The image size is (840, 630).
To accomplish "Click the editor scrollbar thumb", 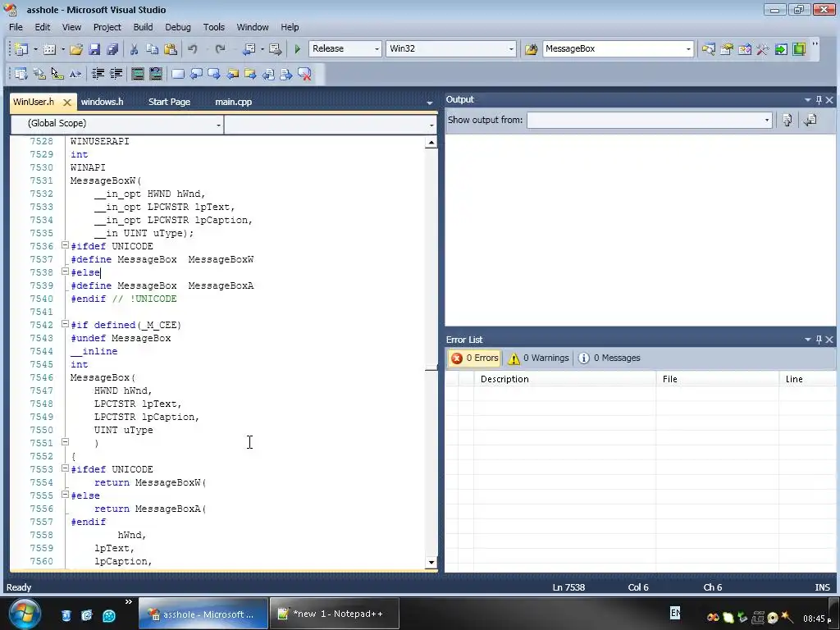I will 431,367.
